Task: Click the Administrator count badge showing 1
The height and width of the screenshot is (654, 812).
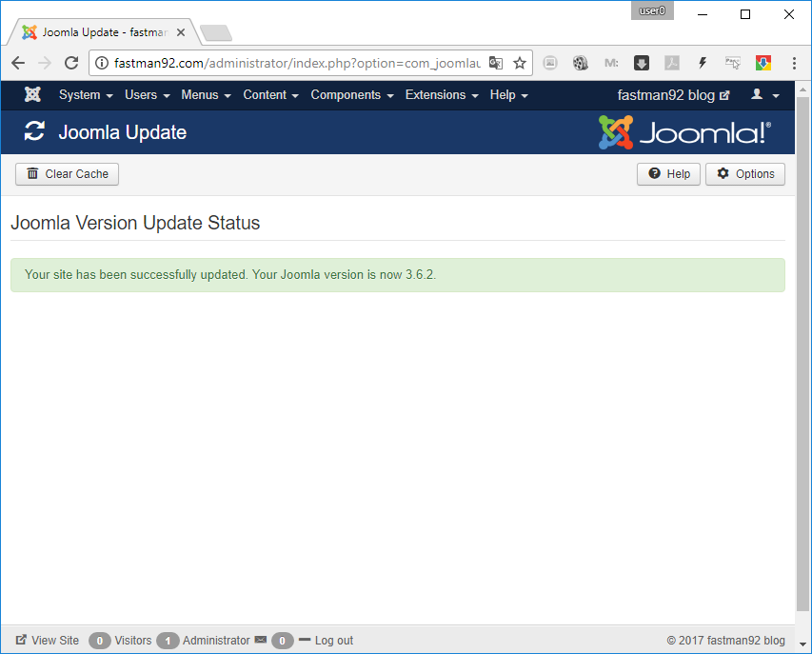Action: (168, 641)
